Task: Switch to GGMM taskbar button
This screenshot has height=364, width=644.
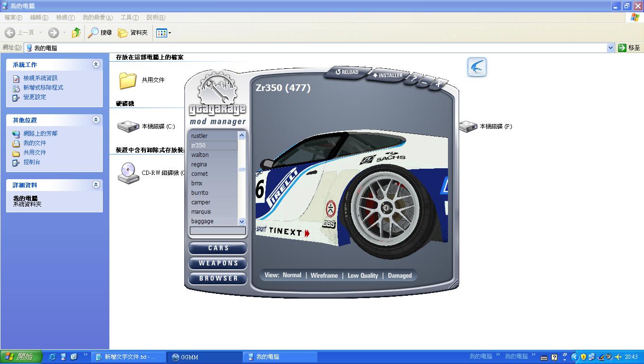Action: point(204,357)
